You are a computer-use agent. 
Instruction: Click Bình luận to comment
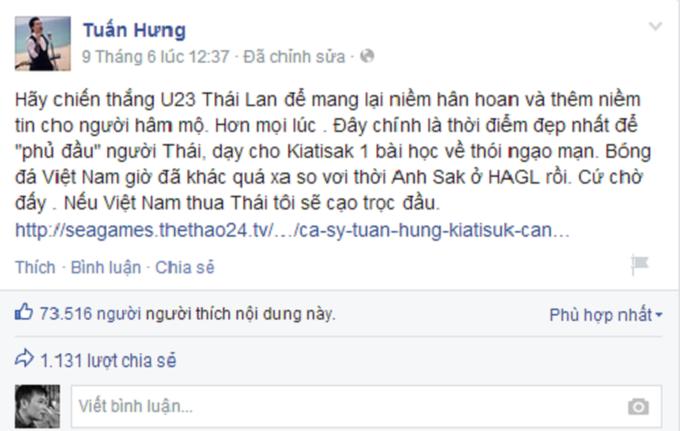point(106,268)
